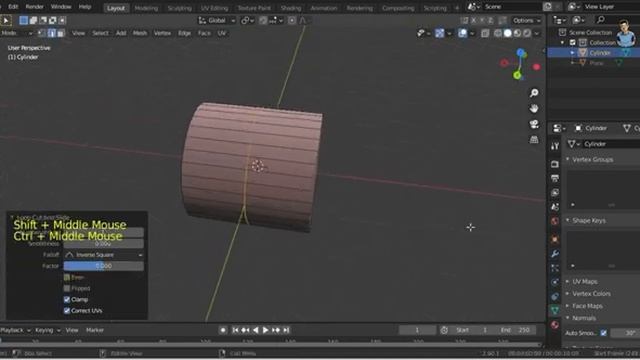The height and width of the screenshot is (360, 640).
Task: Choose solid viewport shading sphere
Action: tap(507, 33)
